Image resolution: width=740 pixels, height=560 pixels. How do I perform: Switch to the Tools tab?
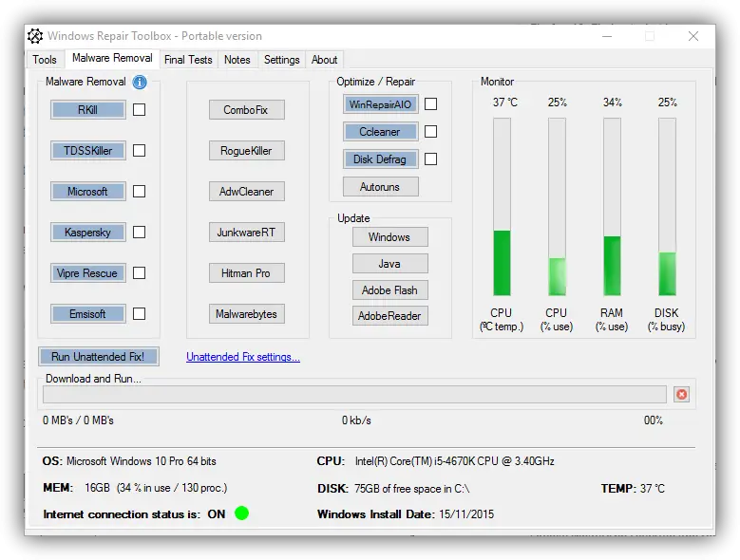(45, 60)
